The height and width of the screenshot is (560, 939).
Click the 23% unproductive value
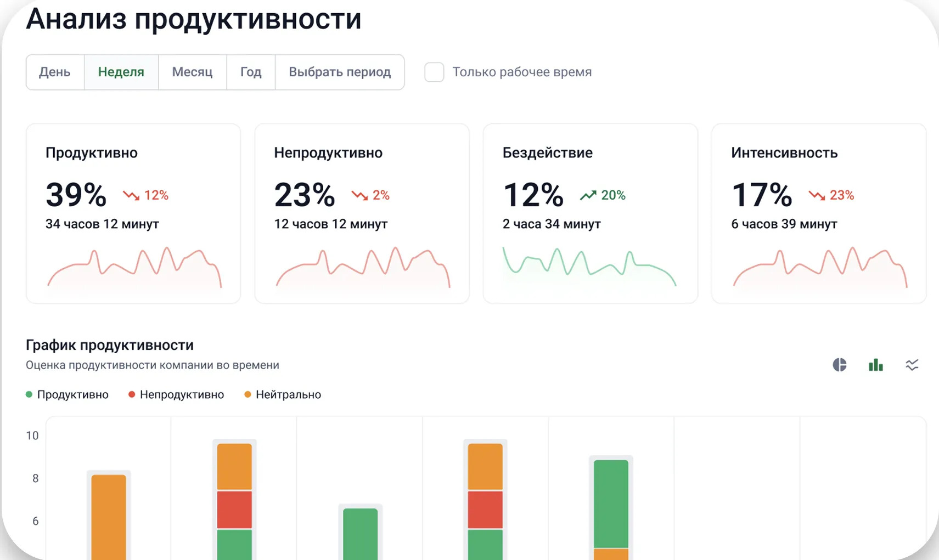(x=305, y=195)
